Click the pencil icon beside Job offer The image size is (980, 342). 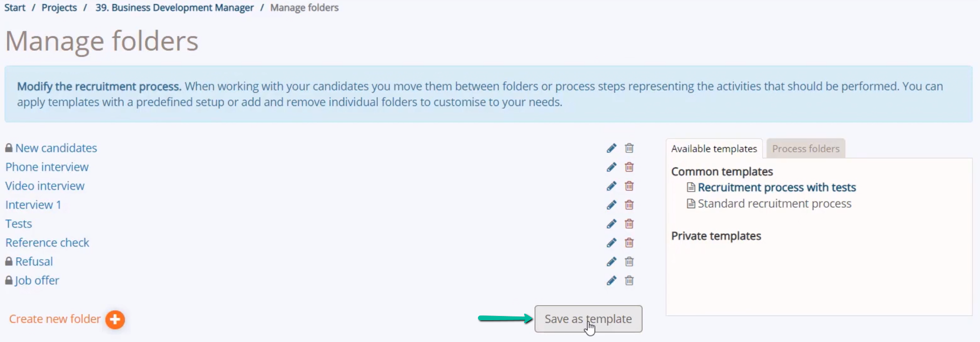[x=611, y=281]
